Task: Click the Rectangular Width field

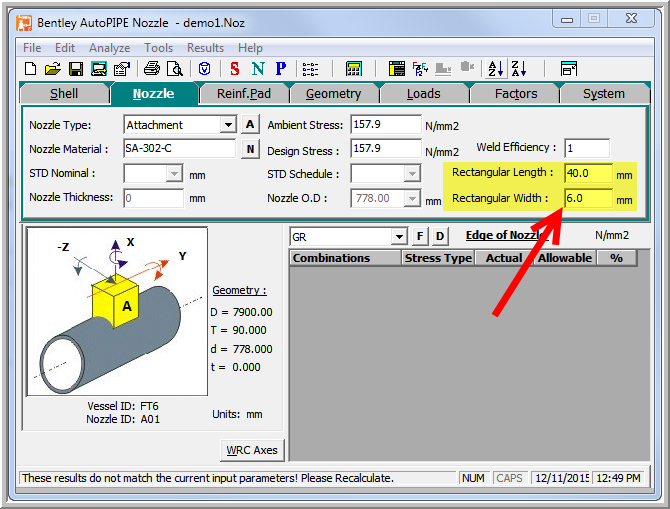Action: pyautogui.click(x=588, y=198)
